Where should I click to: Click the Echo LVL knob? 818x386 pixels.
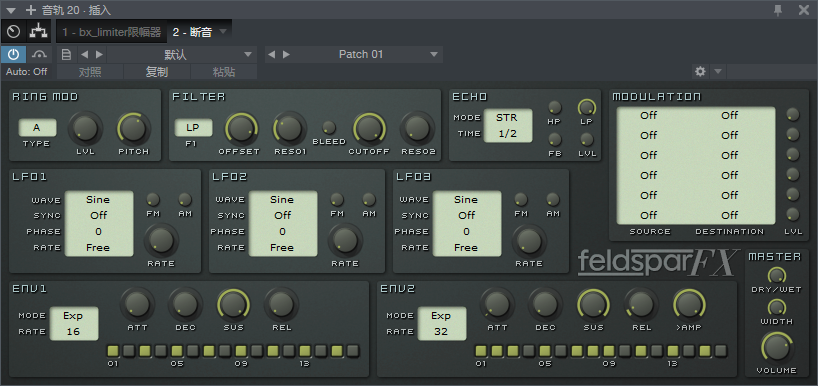coord(586,140)
